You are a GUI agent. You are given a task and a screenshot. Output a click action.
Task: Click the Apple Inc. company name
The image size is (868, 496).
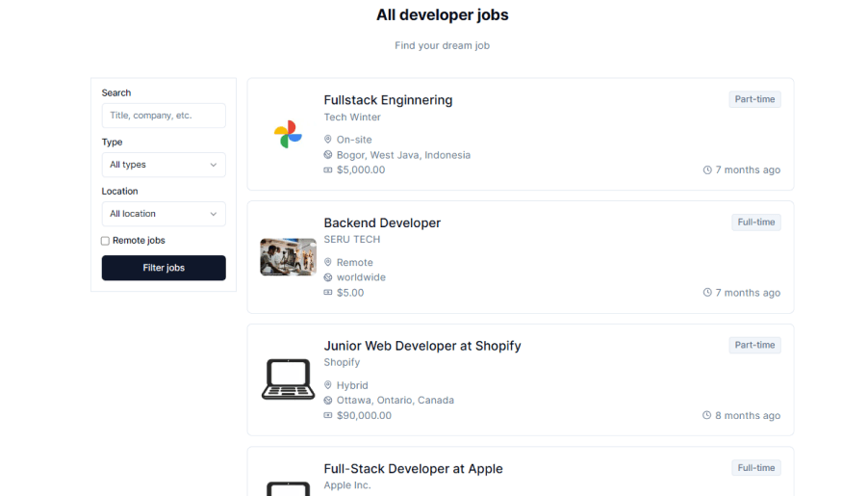tap(347, 484)
